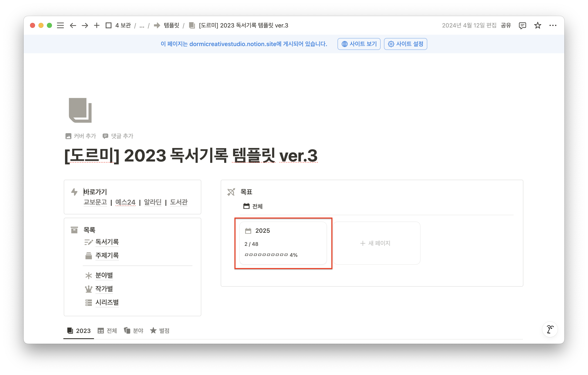Screen dimensions: 588x375
Task: Switch to the 별점 view tab
Action: (x=160, y=331)
